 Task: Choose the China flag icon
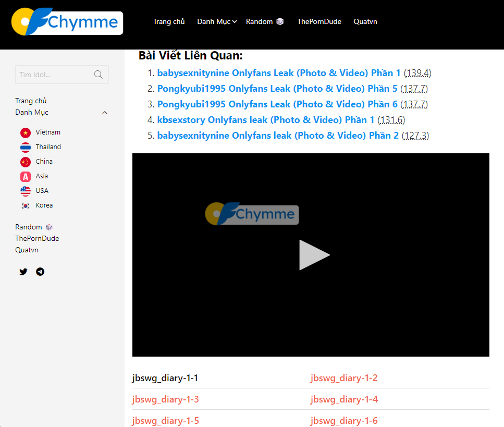point(26,162)
